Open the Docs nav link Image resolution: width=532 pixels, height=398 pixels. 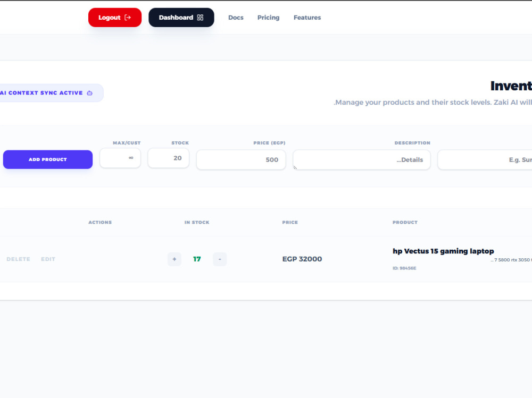(236, 18)
